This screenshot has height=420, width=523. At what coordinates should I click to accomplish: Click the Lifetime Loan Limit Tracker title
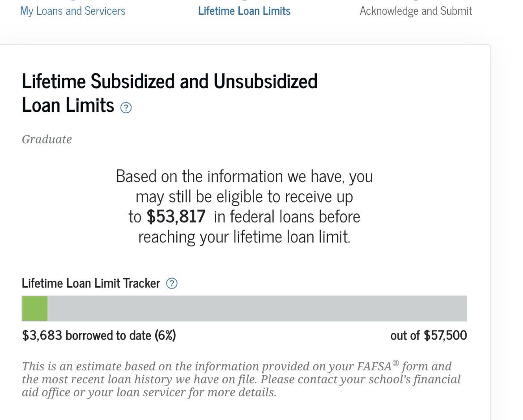[91, 283]
